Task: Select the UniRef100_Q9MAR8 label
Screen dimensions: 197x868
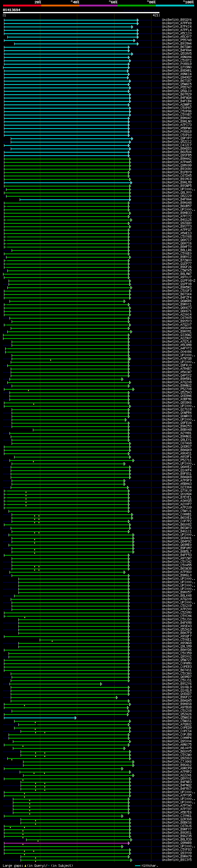Action: pyautogui.click(x=177, y=843)
